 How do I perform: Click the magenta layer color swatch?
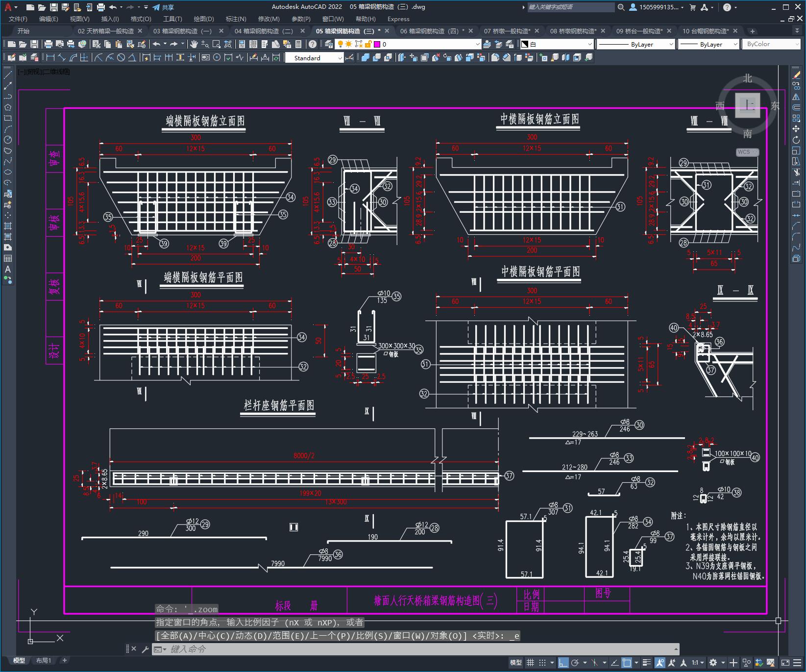[377, 44]
